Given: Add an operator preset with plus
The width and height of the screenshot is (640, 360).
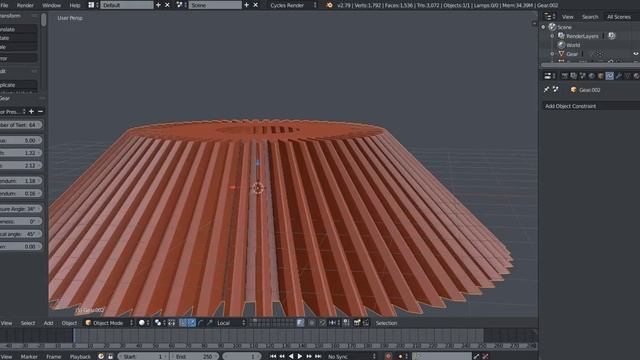Looking at the screenshot, I should click(31, 111).
